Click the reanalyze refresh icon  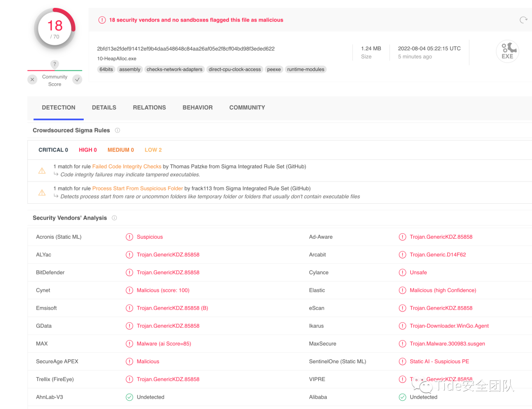pyautogui.click(x=523, y=20)
